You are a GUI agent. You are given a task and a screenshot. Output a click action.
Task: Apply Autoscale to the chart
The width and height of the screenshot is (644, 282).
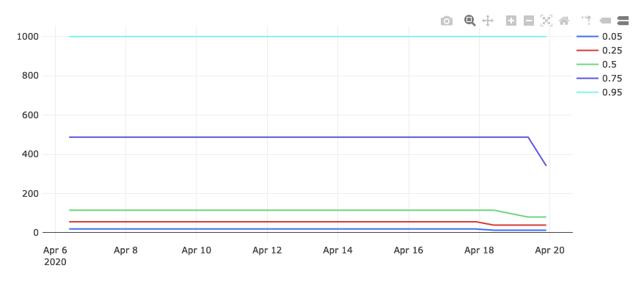coord(546,21)
